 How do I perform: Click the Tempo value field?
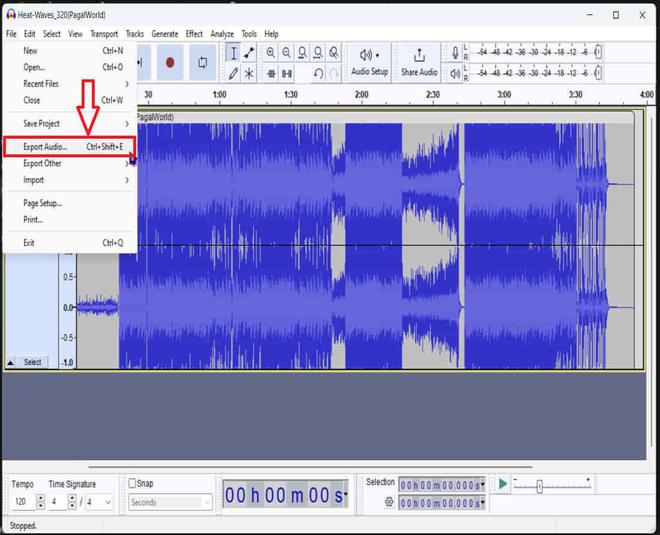coord(20,502)
